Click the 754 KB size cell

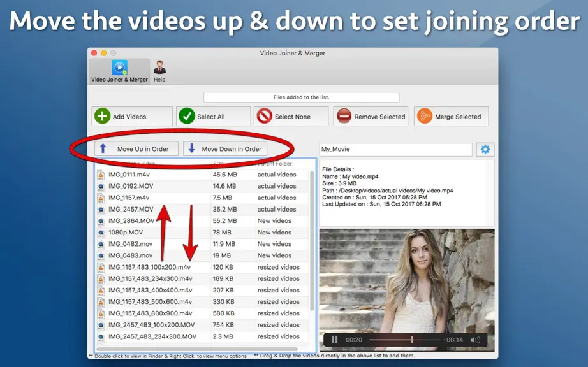[x=223, y=325]
